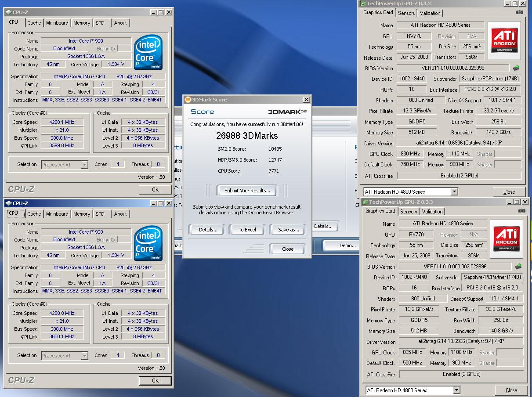The image size is (532, 397).
Task: Click the Intel Core i7 logo in top CPU-Z
Action: coord(148,52)
